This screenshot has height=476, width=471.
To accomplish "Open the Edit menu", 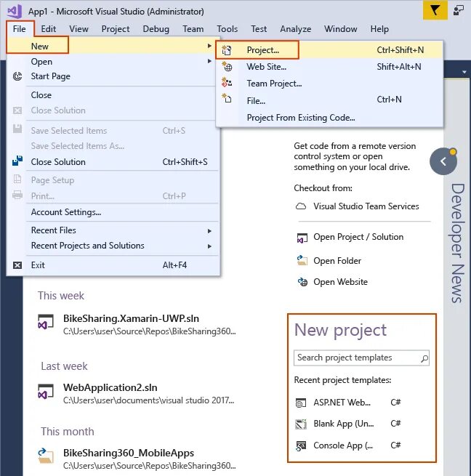I will coord(49,29).
